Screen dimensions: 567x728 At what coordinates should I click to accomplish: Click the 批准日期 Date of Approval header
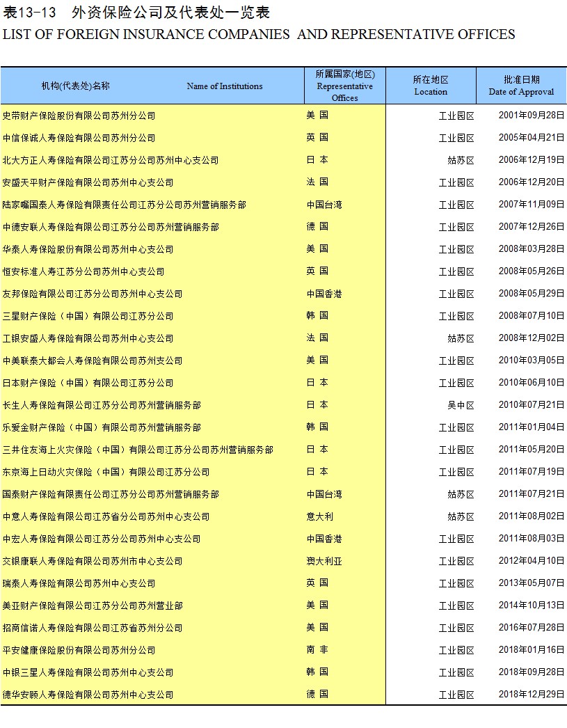point(521,86)
